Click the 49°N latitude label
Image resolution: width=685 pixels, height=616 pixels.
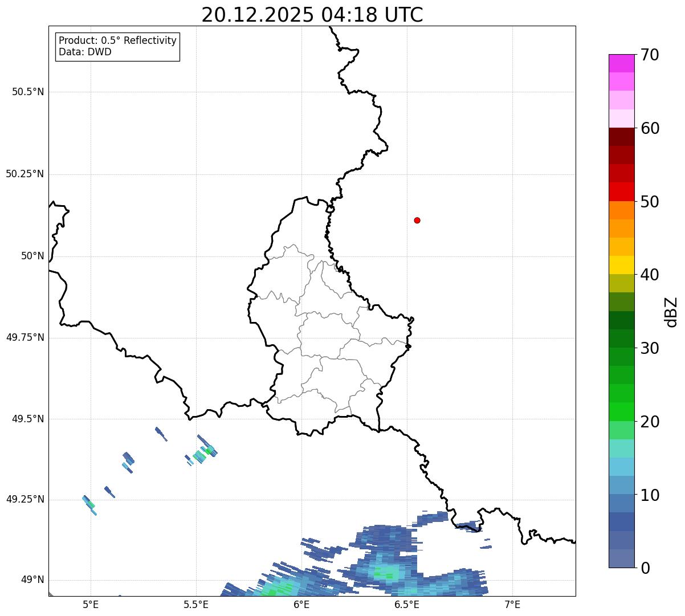[32, 580]
